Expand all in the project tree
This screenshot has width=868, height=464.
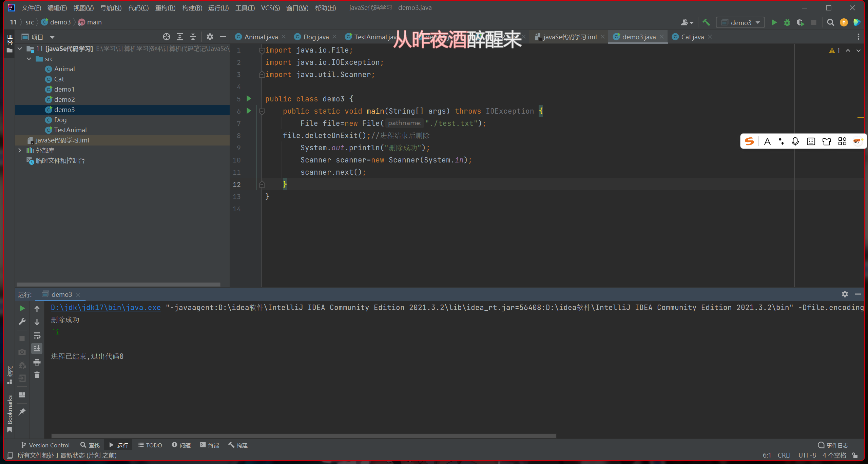click(x=179, y=37)
